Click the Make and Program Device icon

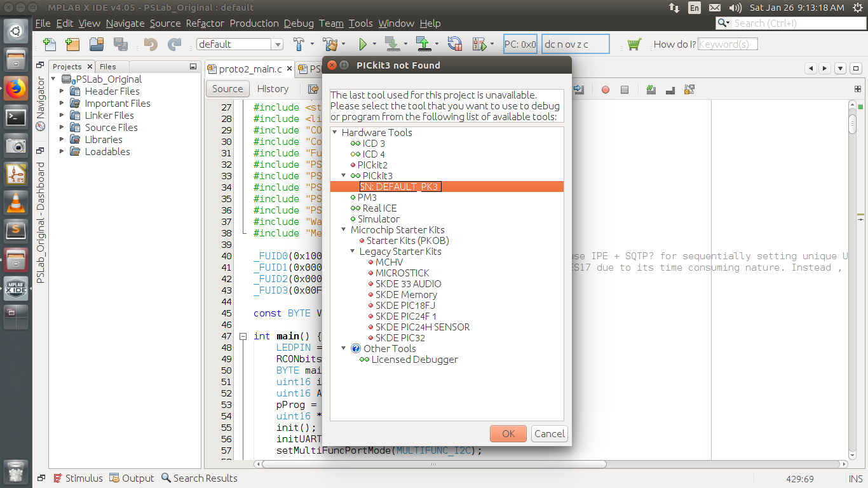(392, 44)
